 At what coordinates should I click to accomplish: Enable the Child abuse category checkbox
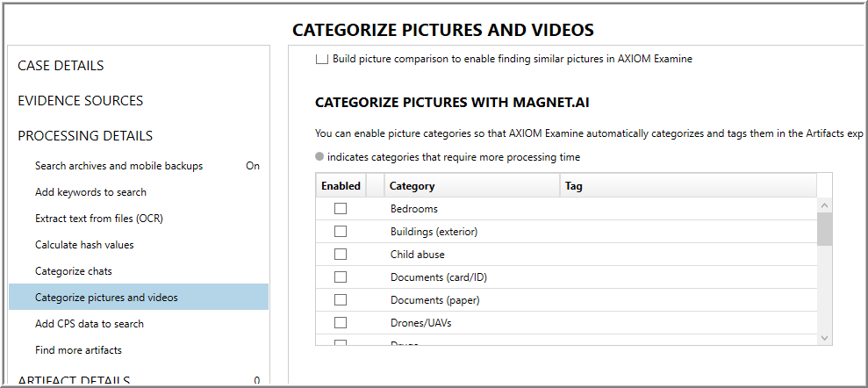(x=341, y=255)
